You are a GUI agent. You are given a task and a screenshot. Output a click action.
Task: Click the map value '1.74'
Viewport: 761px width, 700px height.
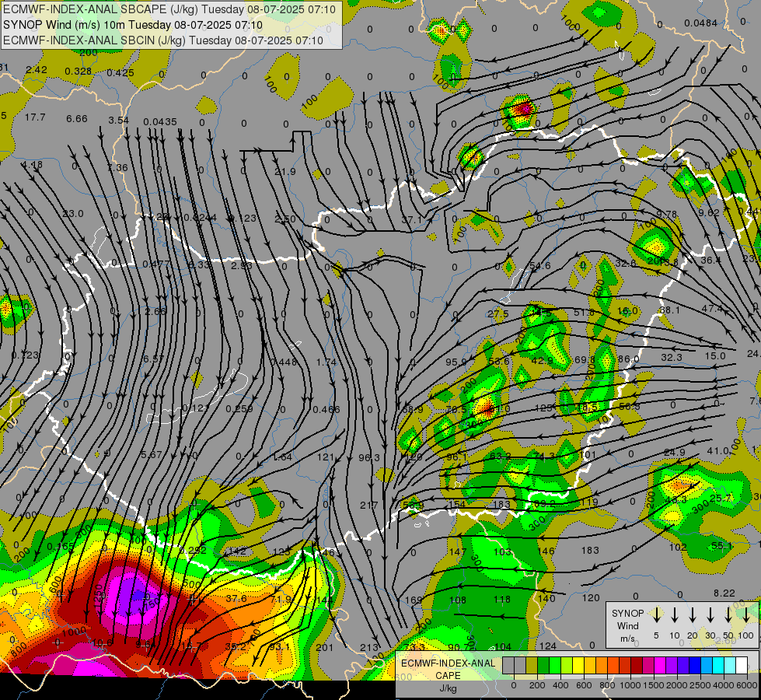(326, 362)
